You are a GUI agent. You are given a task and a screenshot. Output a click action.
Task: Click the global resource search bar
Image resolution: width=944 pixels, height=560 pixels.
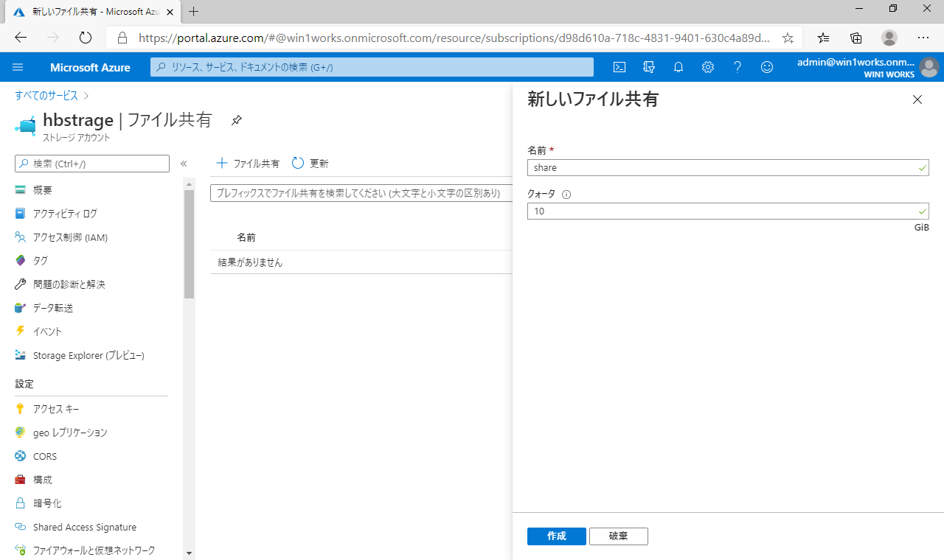click(372, 67)
